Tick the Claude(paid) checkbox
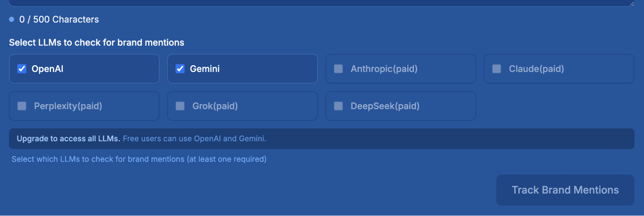The image size is (644, 216). 497,69
